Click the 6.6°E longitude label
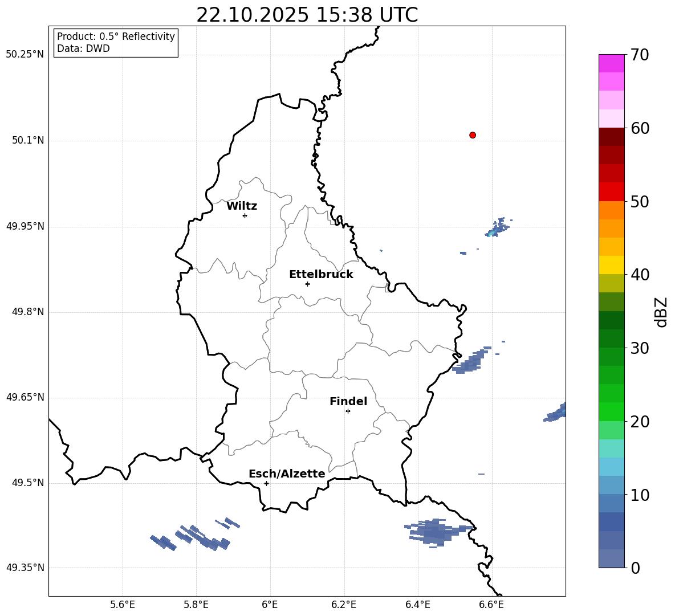Viewport: 675px width, 616px height. (x=491, y=605)
